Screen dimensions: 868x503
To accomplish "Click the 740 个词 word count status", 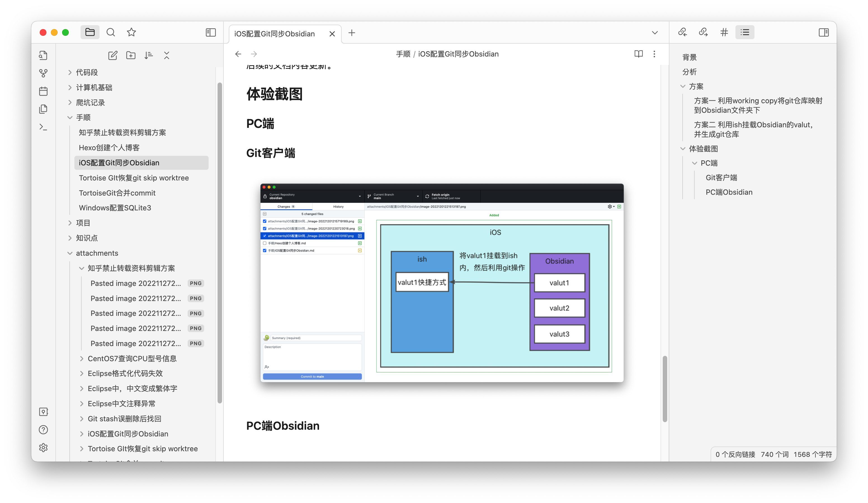I will coord(774,454).
